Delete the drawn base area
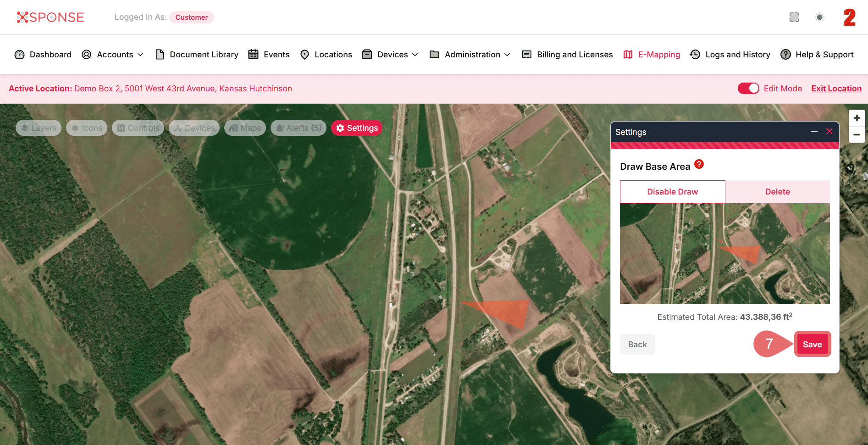 tap(777, 192)
